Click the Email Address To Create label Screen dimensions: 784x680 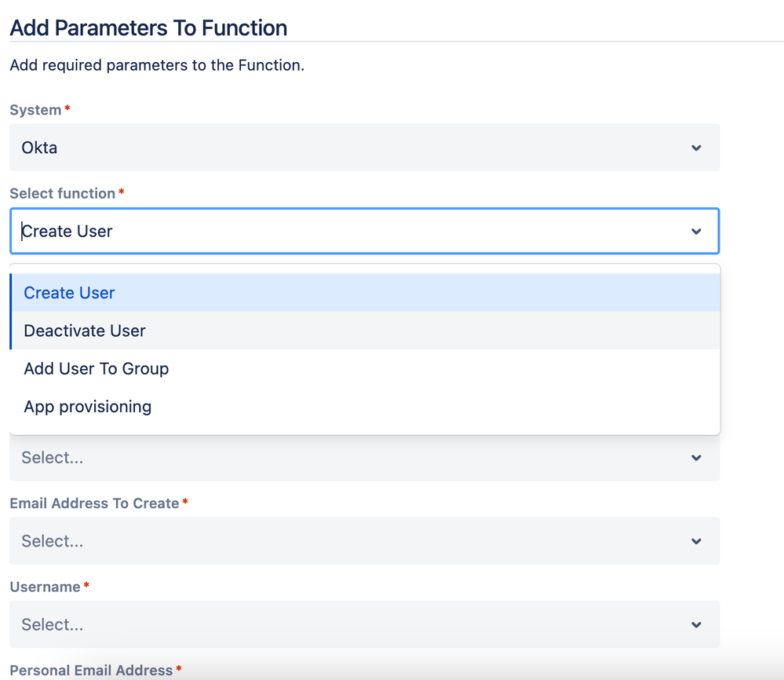tap(94, 503)
